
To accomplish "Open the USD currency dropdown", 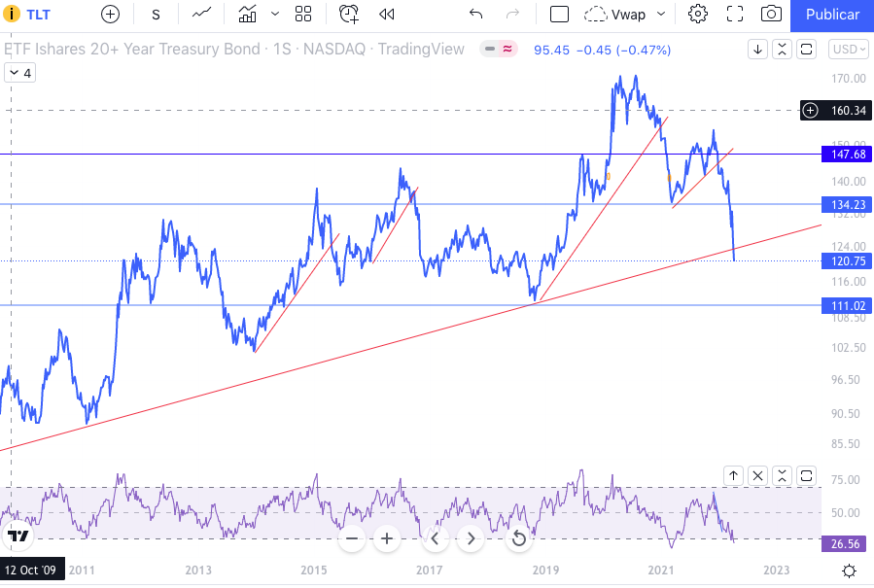I will tap(848, 50).
